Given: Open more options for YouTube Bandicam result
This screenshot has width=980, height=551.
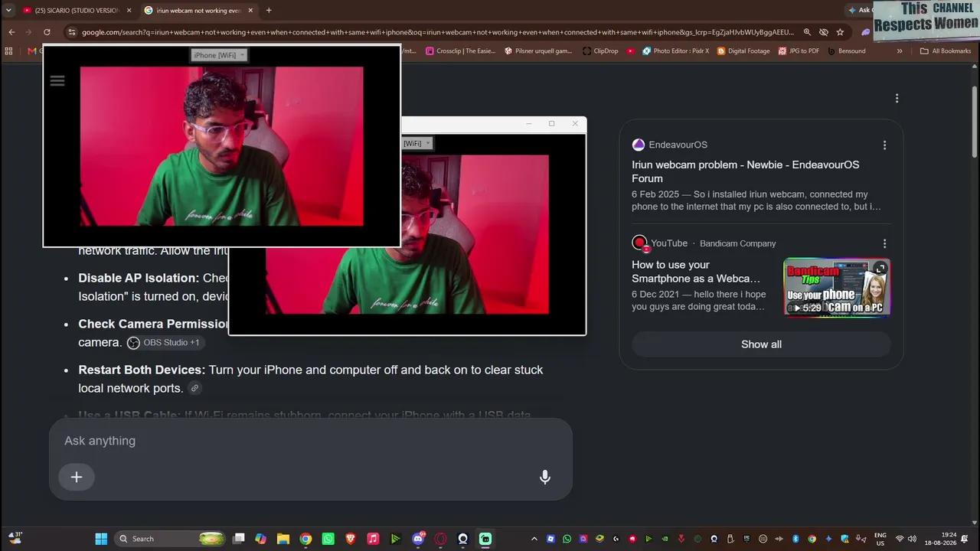Looking at the screenshot, I should (x=884, y=243).
